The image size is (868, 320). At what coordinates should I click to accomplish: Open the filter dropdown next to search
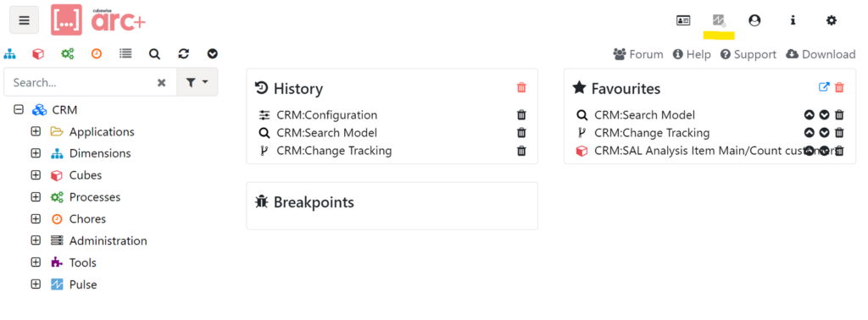tap(197, 82)
